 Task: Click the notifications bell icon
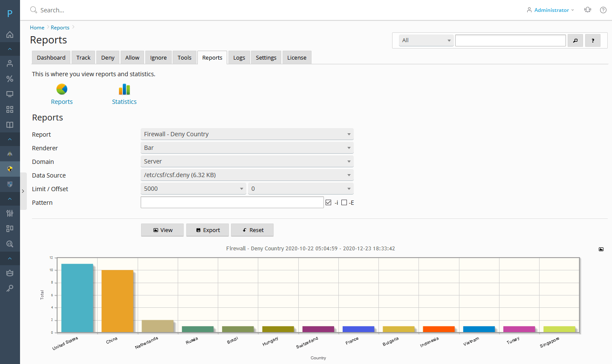pos(588,10)
